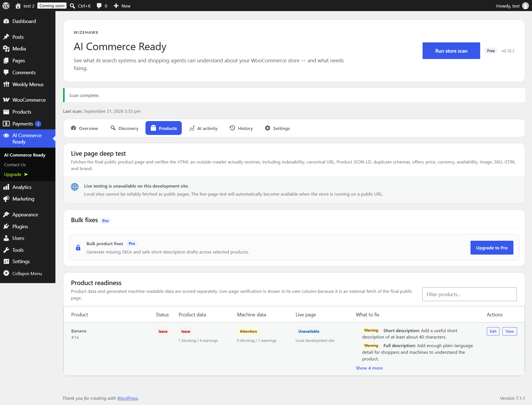This screenshot has width=532, height=405.
Task: Open the AI activity tab
Action: click(203, 128)
